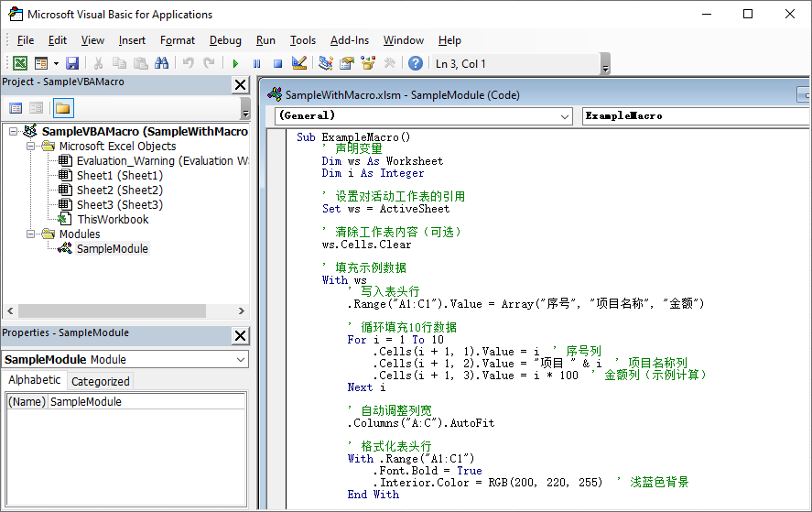Screen dimensions: 812x512
Task: Select Sheet1 (Sheet1) in project tree
Action: pos(120,176)
